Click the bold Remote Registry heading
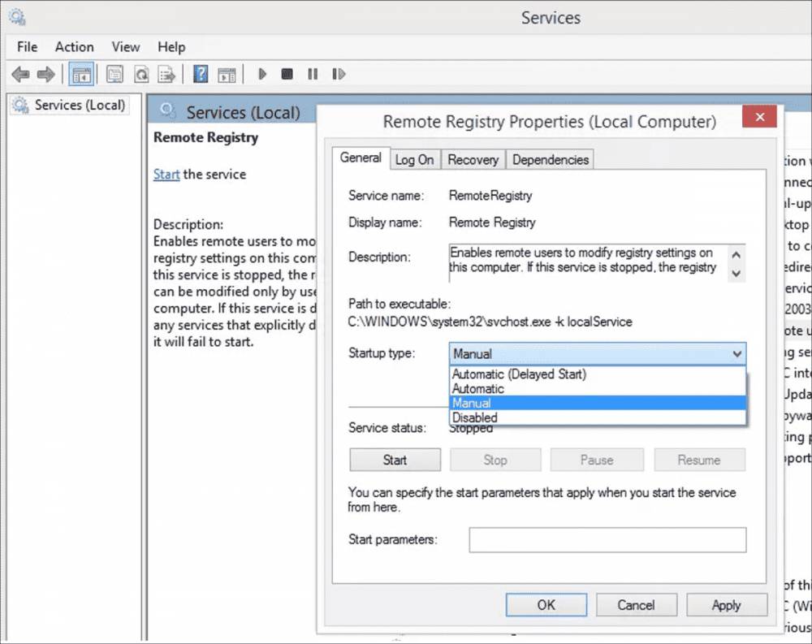 (x=205, y=137)
